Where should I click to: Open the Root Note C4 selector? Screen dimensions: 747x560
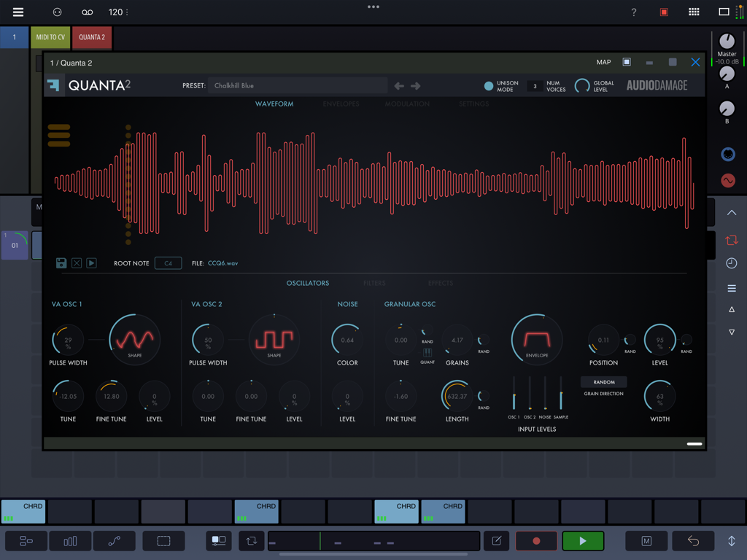tap(169, 262)
